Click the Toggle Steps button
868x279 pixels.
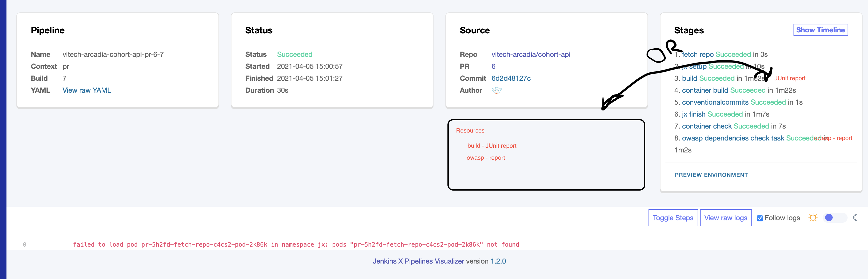coord(673,218)
